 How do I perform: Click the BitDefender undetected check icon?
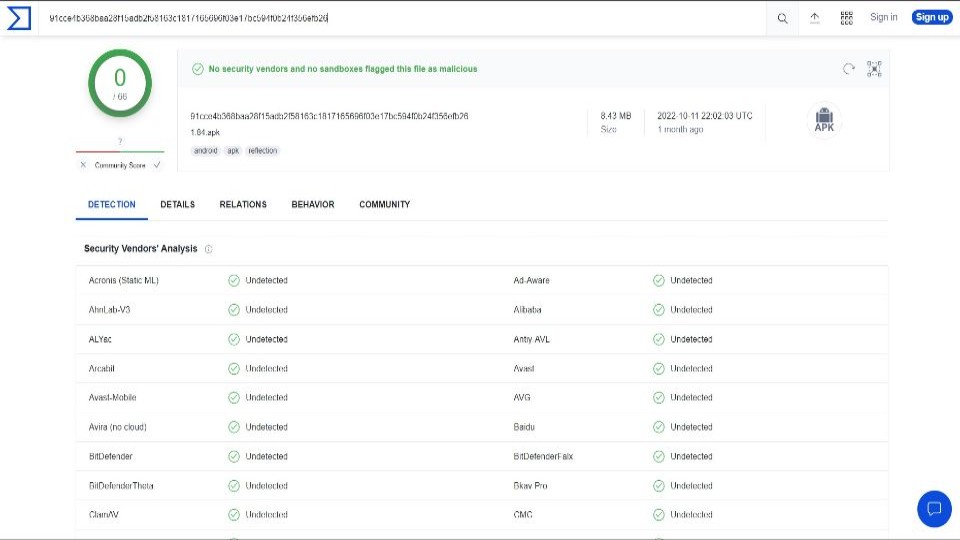(234, 457)
